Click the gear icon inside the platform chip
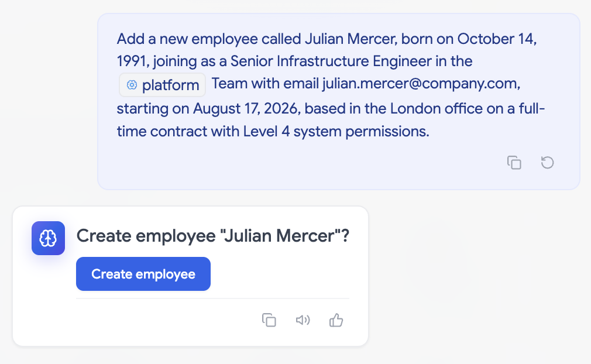The height and width of the screenshot is (364, 591). (x=132, y=85)
